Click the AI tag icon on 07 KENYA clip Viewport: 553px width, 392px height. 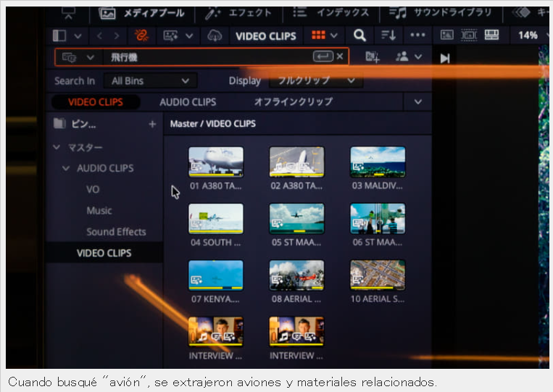[196, 280]
